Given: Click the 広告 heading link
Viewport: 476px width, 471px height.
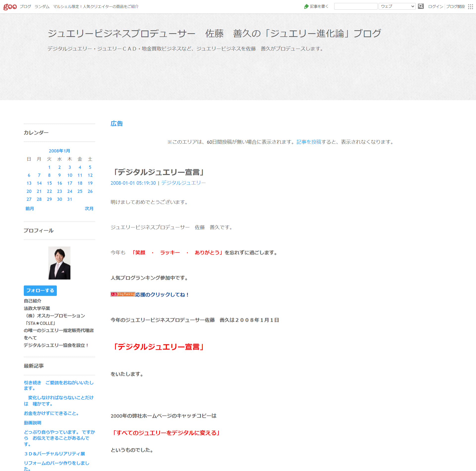Looking at the screenshot, I should [117, 123].
